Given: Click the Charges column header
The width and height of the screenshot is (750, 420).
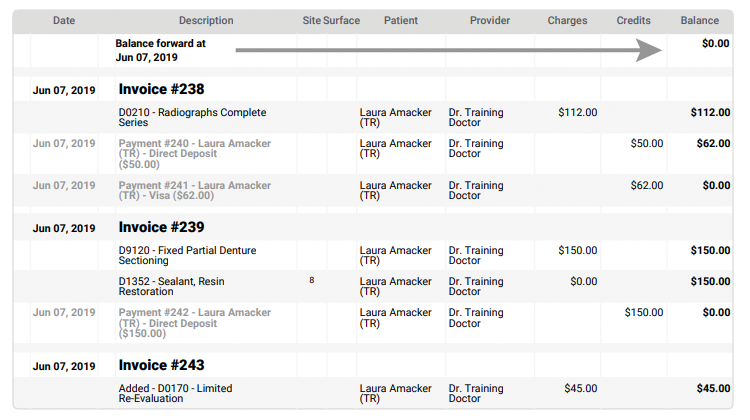Looking at the screenshot, I should point(567,21).
